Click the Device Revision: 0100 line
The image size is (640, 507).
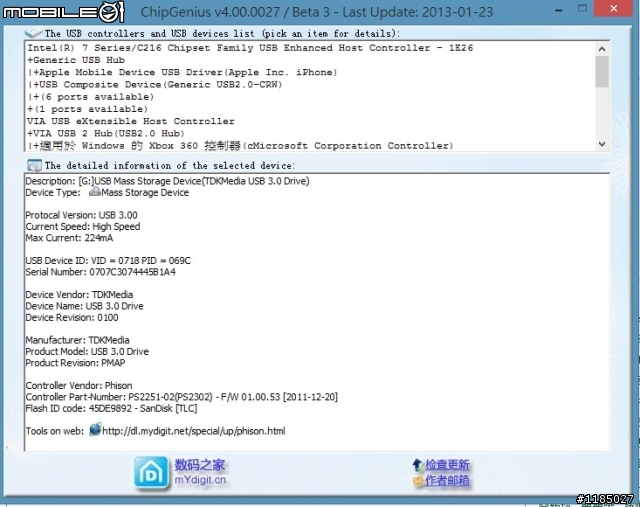tap(72, 318)
